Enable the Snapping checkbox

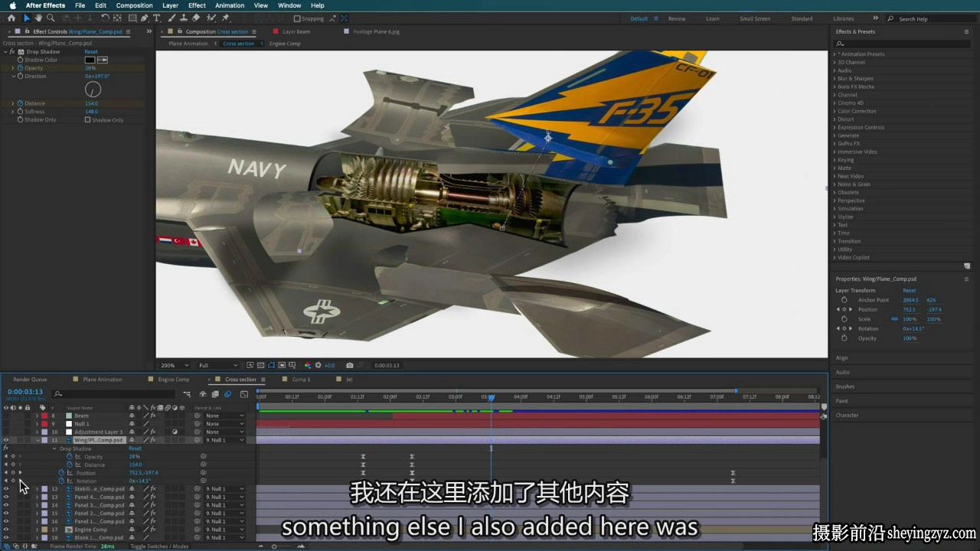coord(297,18)
